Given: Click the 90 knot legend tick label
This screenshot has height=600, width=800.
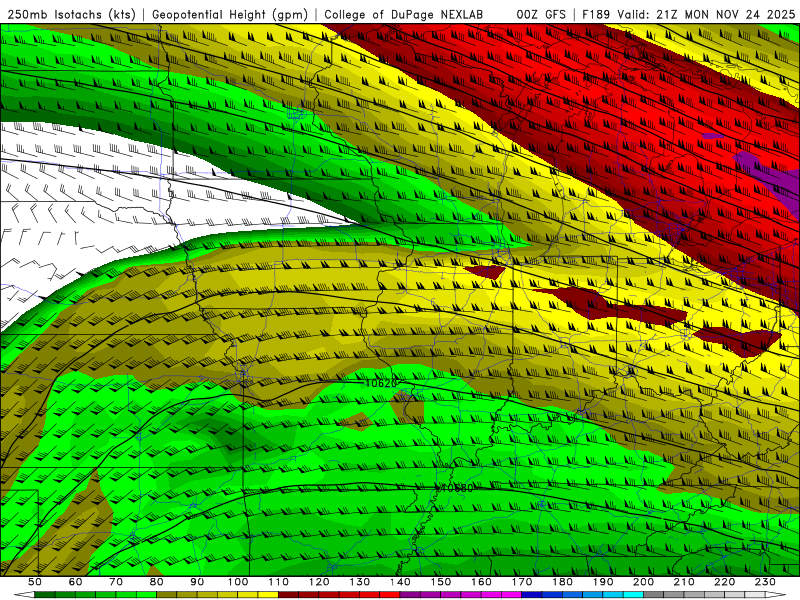Looking at the screenshot, I should [x=197, y=582].
